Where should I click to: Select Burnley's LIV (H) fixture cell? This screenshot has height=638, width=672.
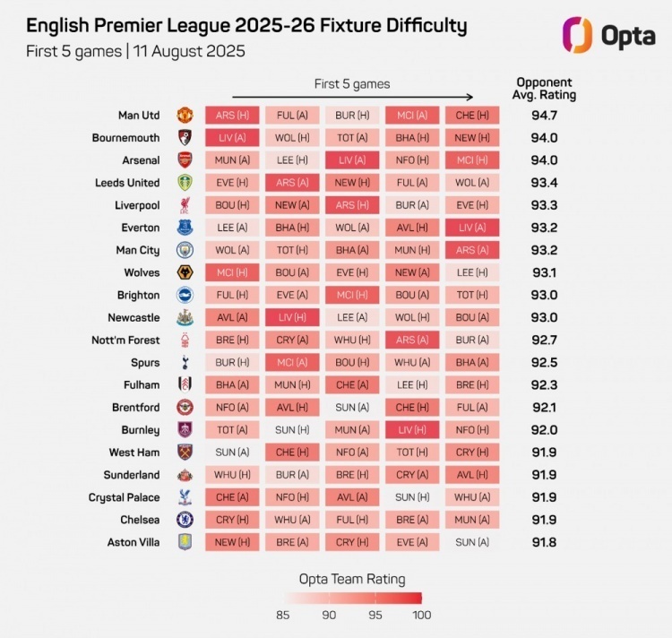[413, 430]
